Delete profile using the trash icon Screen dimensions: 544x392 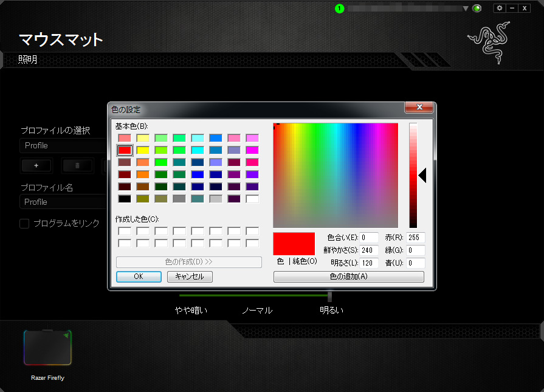(x=77, y=166)
